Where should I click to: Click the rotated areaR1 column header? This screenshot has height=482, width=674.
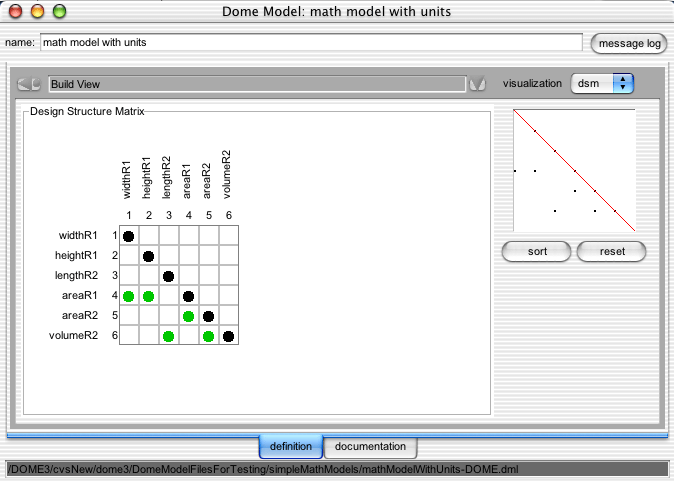pyautogui.click(x=186, y=181)
